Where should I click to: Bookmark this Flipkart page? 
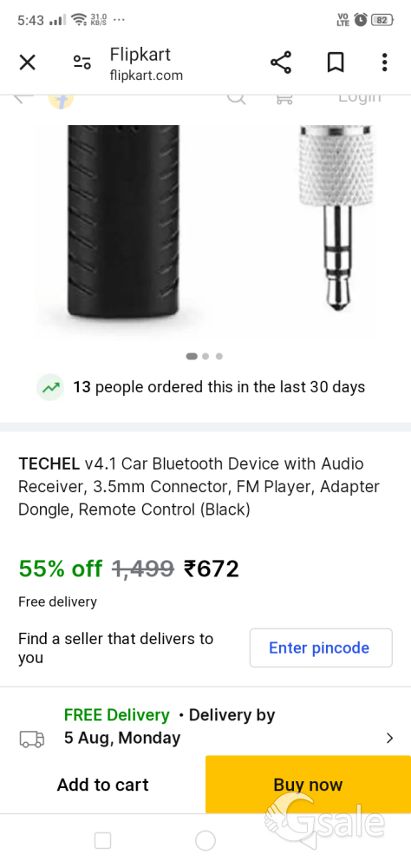coord(336,62)
